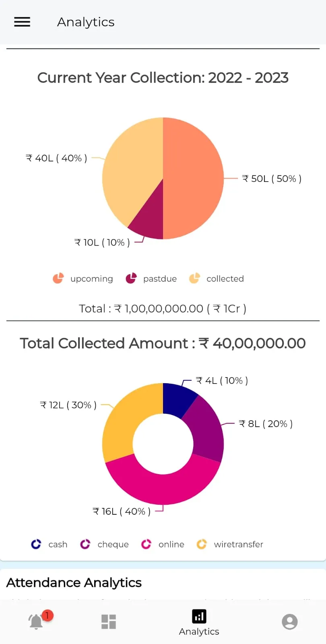This screenshot has width=326, height=644.
Task: Toggle the online legend icon
Action: point(146,544)
